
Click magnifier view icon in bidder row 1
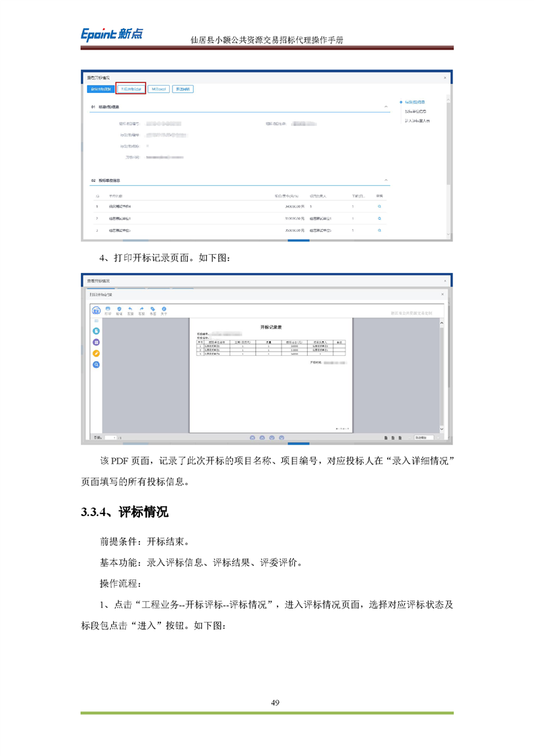[379, 206]
